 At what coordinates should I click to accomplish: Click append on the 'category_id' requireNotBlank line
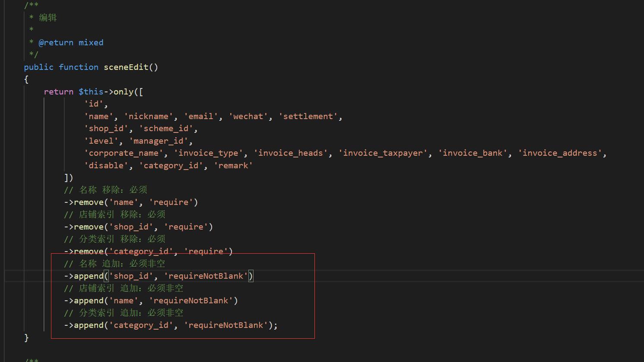coord(89,325)
